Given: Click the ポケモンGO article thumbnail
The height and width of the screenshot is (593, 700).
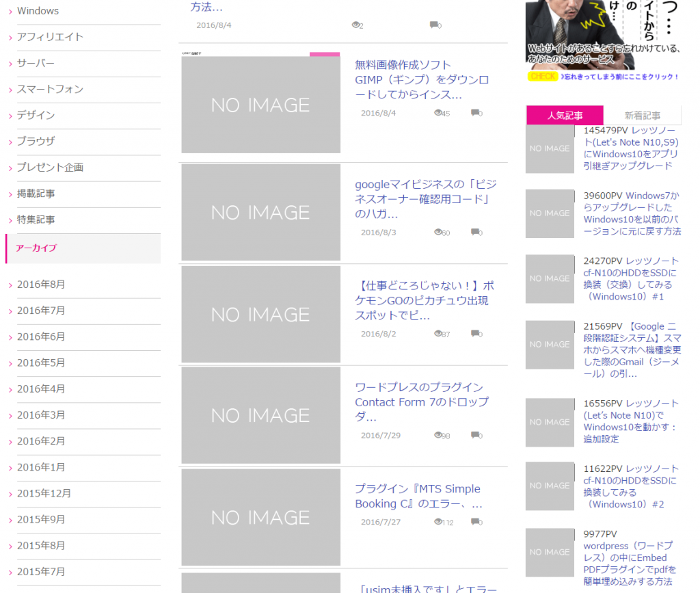Looking at the screenshot, I should (x=260, y=315).
